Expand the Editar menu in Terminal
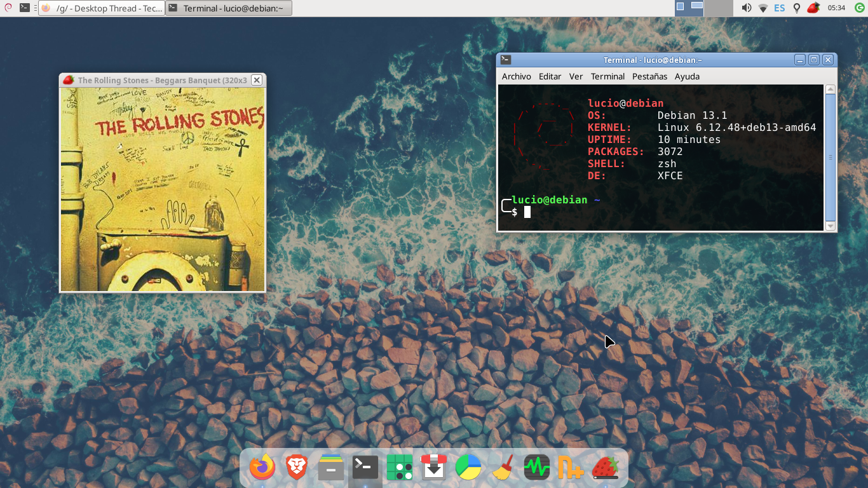The image size is (868, 488). (550, 76)
